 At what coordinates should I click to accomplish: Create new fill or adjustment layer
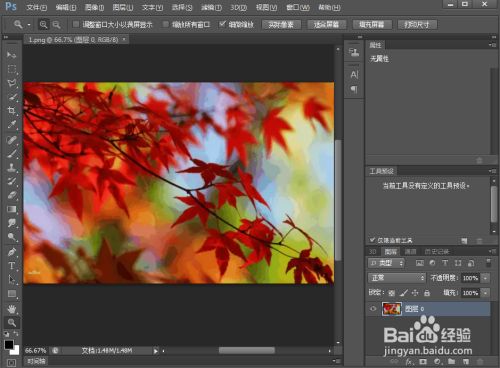click(x=437, y=362)
